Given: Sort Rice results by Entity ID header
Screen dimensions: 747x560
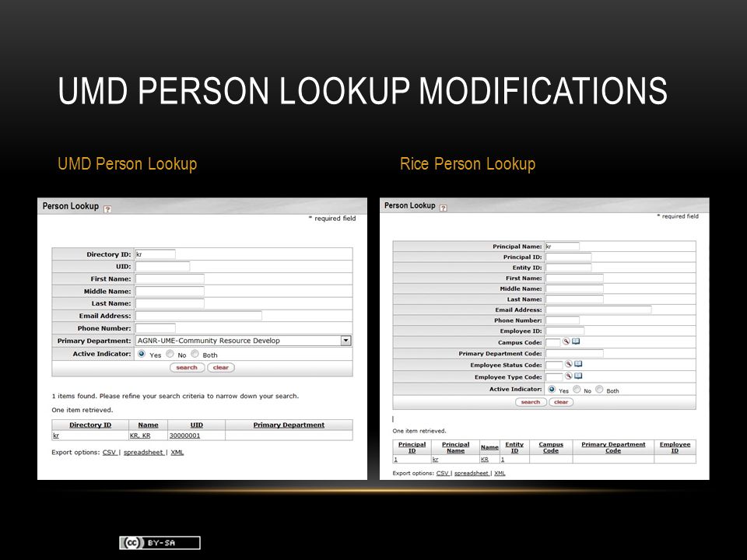Looking at the screenshot, I should pyautogui.click(x=514, y=447).
